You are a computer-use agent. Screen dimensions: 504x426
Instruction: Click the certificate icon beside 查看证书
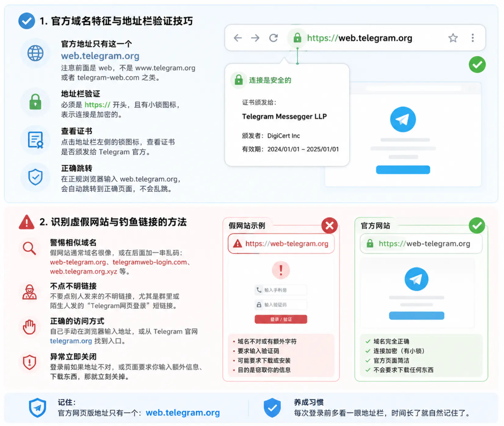point(35,140)
